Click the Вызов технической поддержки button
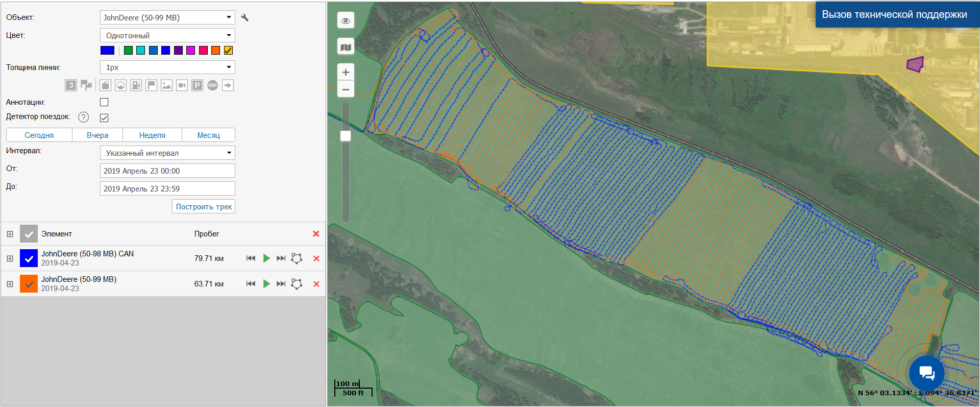The image size is (980, 407). 894,14
